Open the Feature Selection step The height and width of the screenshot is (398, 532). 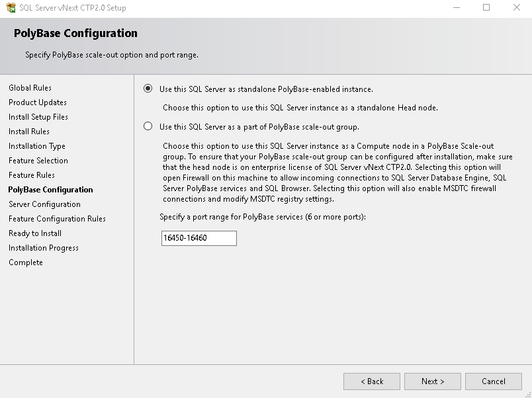38,161
